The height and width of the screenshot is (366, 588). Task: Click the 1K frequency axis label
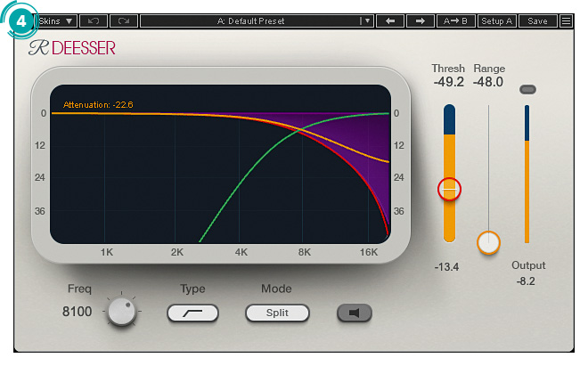tap(107, 252)
